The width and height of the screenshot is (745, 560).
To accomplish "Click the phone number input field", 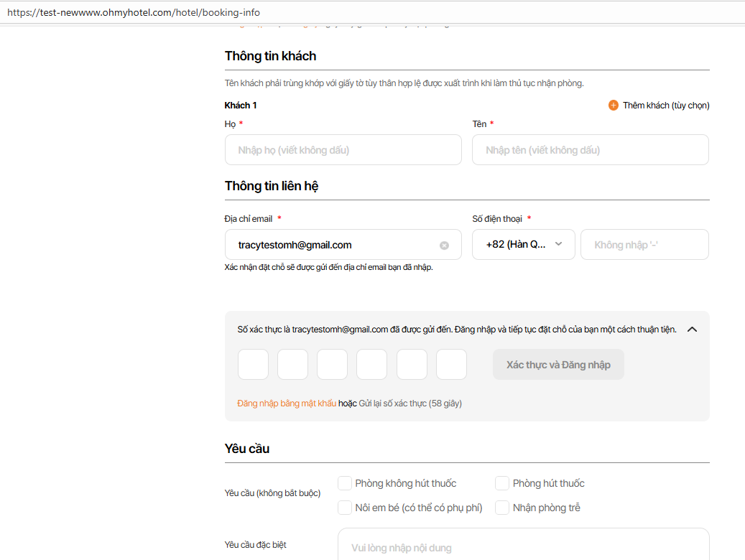I will [x=644, y=245].
